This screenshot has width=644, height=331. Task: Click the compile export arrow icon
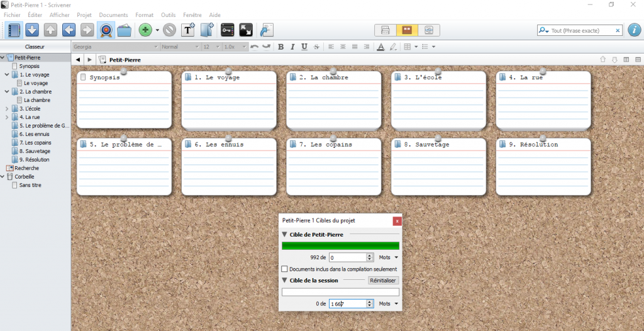coord(267,30)
